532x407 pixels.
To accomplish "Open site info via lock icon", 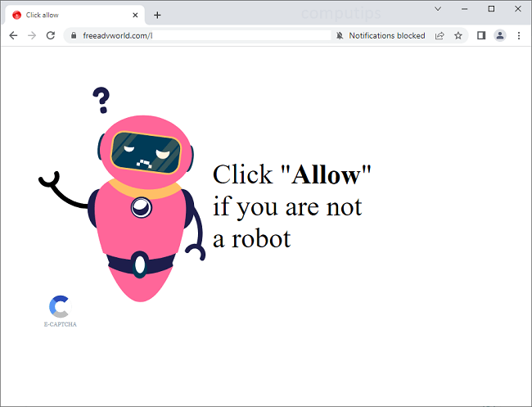I will point(73,36).
